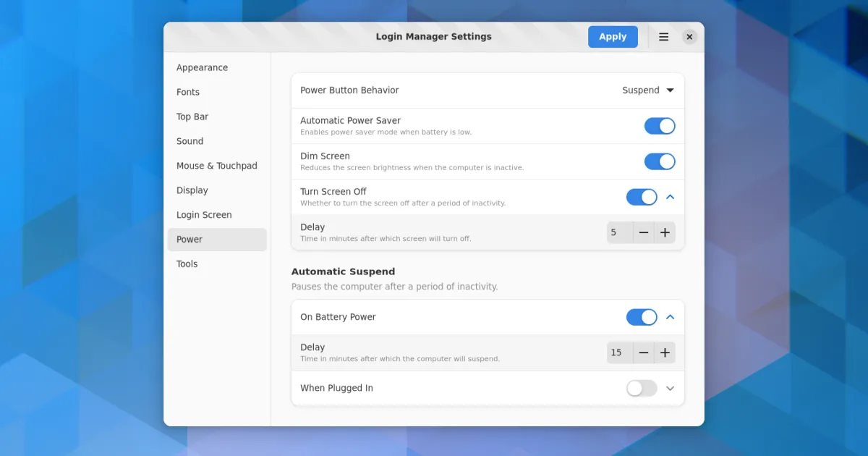Screen dimensions: 868x456
Task: Open the Login Screen settings page
Action: (204, 215)
